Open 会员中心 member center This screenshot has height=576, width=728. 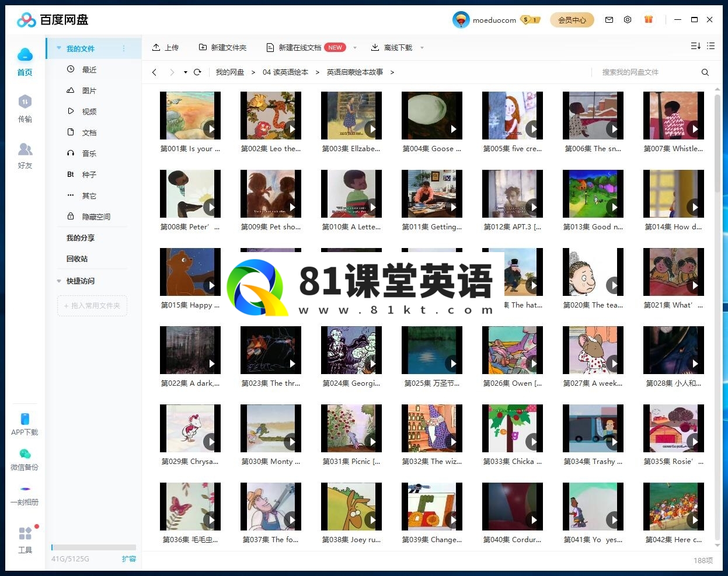click(572, 20)
